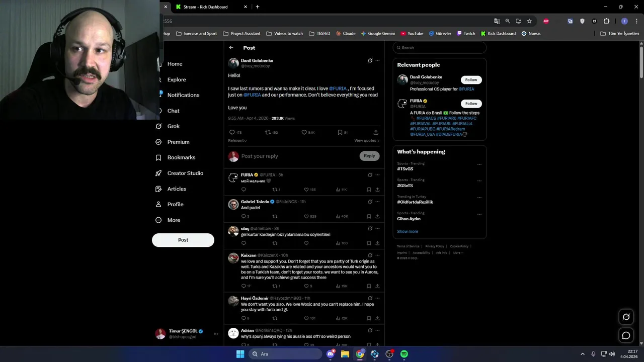Zoom control magnifier in address bar
Image resolution: width=644 pixels, height=362 pixels.
(508, 21)
